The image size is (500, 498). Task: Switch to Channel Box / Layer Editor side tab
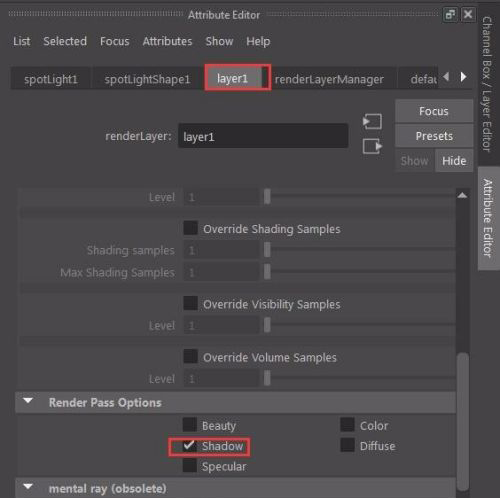[487, 84]
